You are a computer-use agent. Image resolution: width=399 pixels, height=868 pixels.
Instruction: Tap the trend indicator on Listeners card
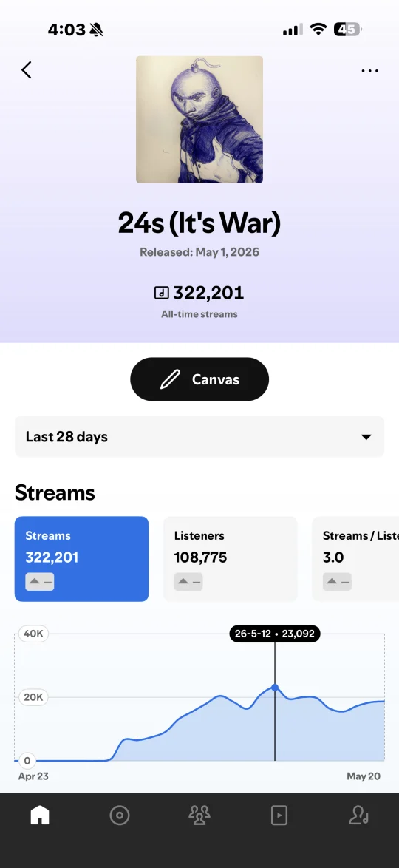188,582
